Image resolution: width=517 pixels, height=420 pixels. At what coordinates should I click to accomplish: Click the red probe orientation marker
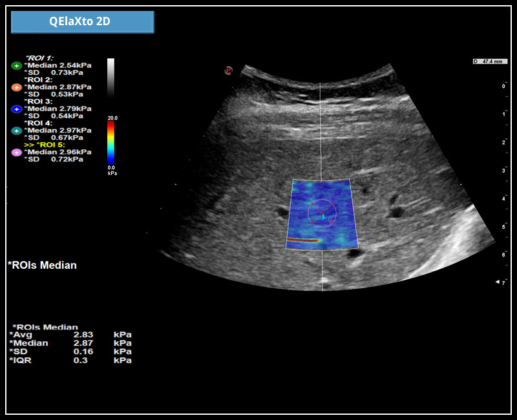pos(228,70)
